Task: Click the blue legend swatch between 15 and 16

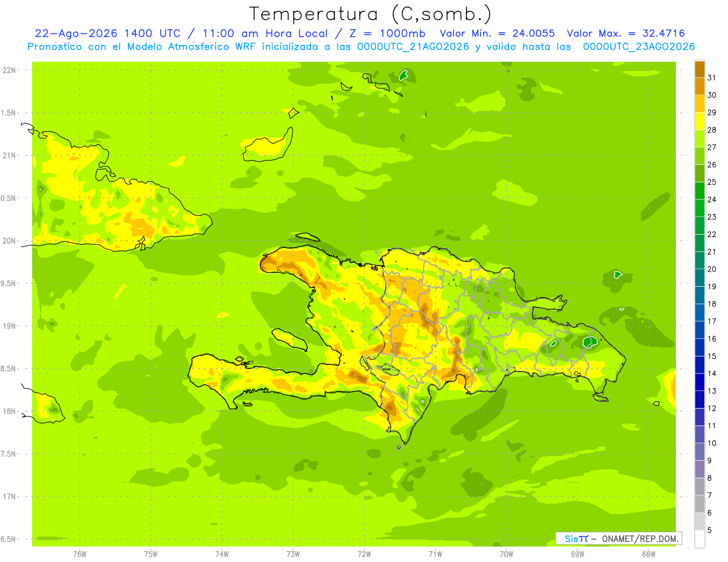Action: [x=699, y=347]
